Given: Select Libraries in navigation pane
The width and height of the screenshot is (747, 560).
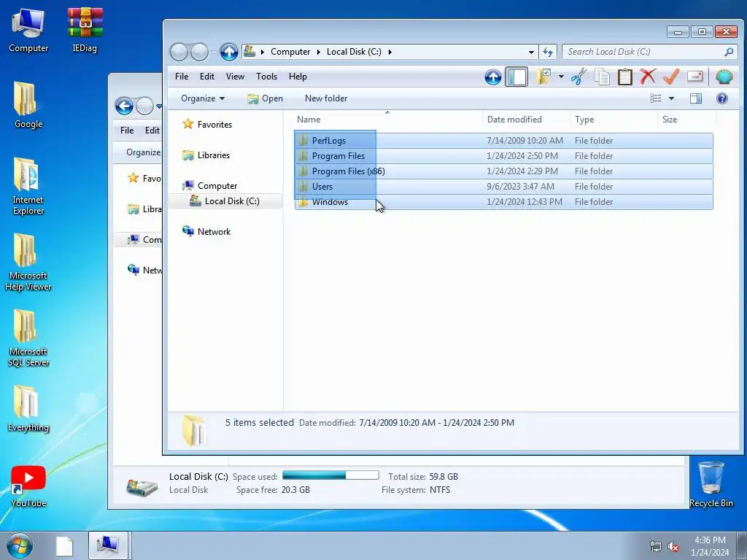Looking at the screenshot, I should (214, 155).
